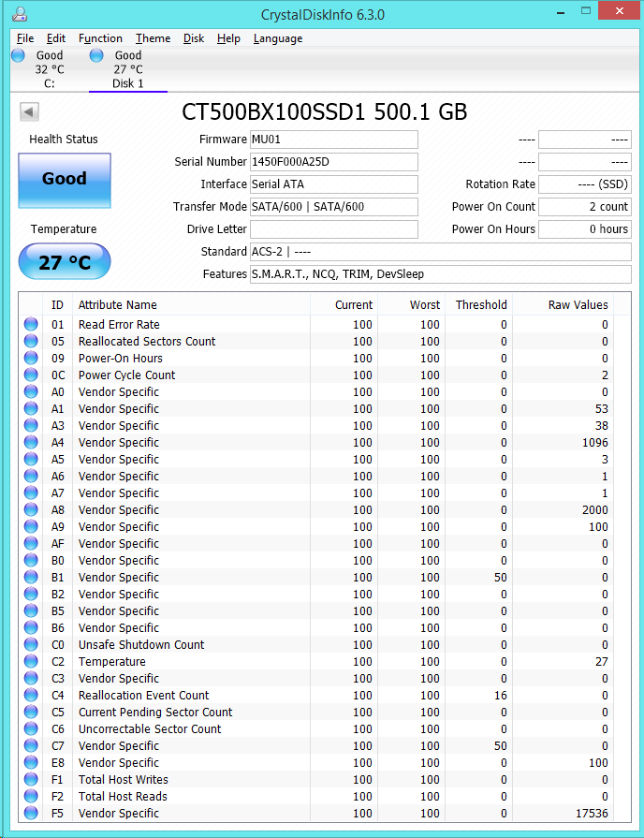Click the Serial Number field
Screen dimensions: 644x838
(x=333, y=162)
